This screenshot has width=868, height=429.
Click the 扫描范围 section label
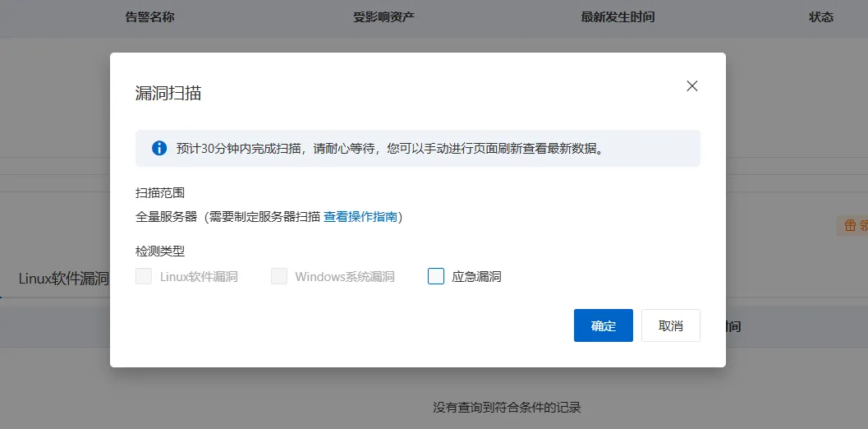pyautogui.click(x=160, y=192)
